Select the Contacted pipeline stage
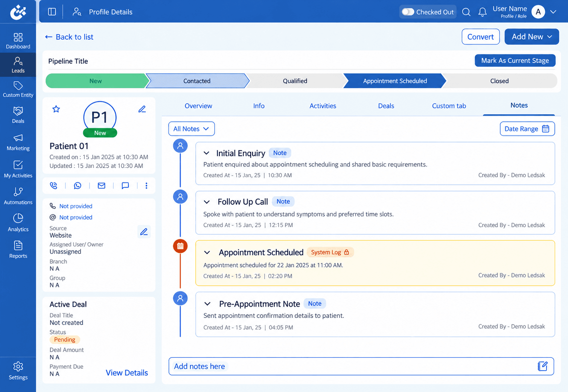568x392 pixels. click(197, 81)
